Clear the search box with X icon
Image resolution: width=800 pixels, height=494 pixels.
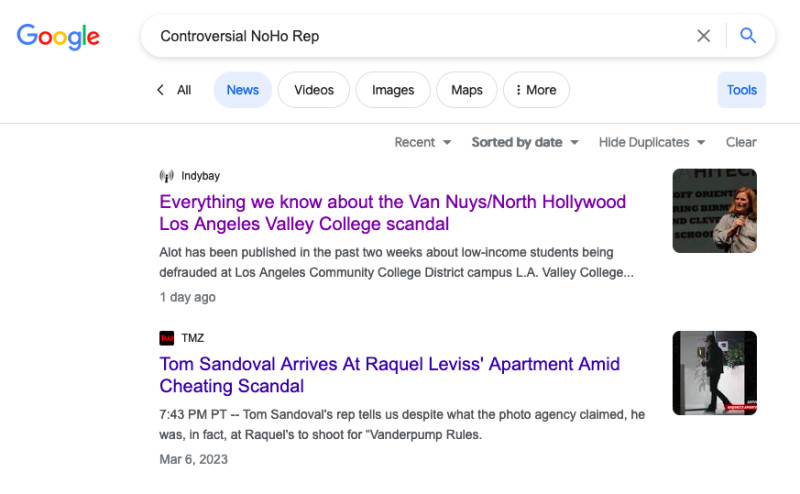704,36
